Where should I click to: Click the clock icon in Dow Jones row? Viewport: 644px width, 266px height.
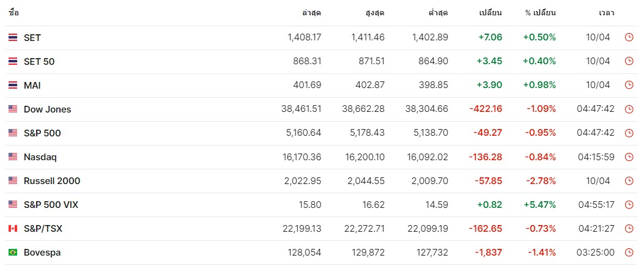(x=629, y=109)
